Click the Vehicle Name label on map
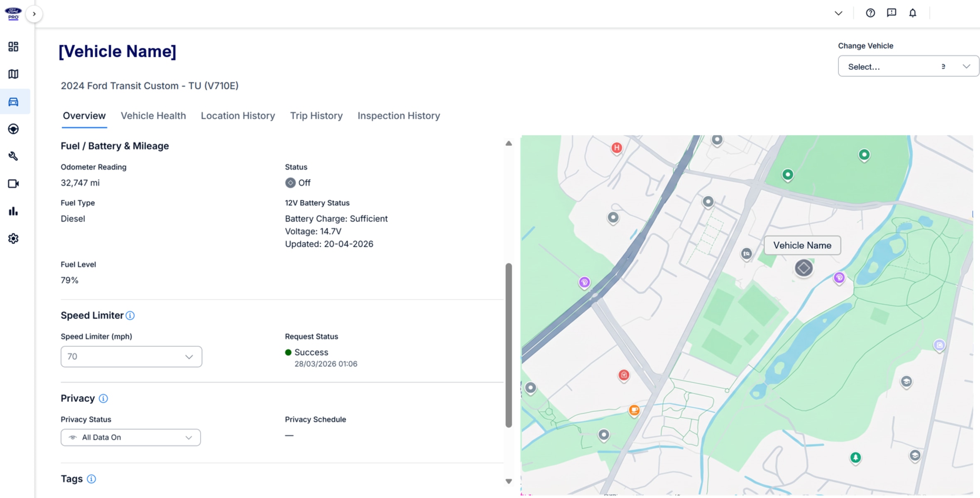This screenshot has height=498, width=980. tap(802, 245)
